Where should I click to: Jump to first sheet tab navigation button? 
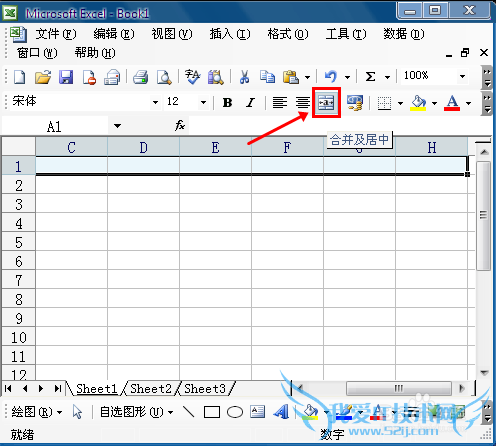tap(9, 389)
